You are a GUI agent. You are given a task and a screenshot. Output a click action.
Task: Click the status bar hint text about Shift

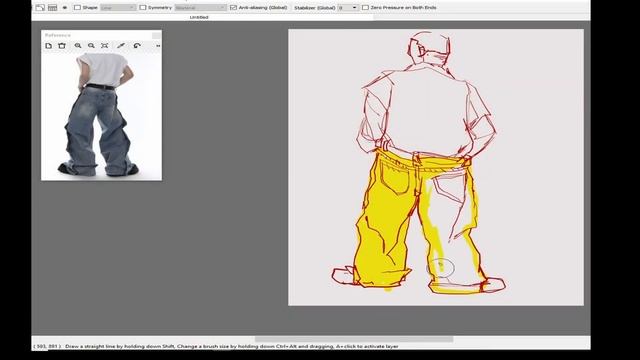click(231, 346)
